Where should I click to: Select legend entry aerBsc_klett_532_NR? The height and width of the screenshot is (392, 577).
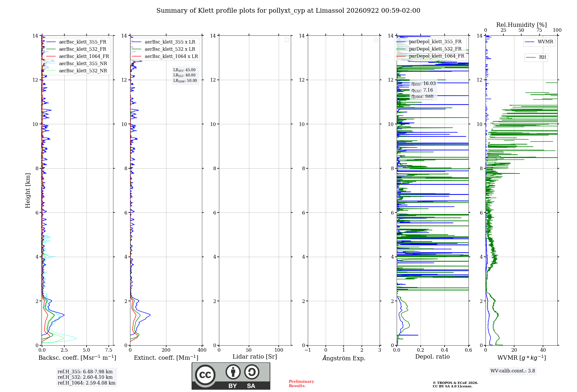pyautogui.click(x=77, y=71)
